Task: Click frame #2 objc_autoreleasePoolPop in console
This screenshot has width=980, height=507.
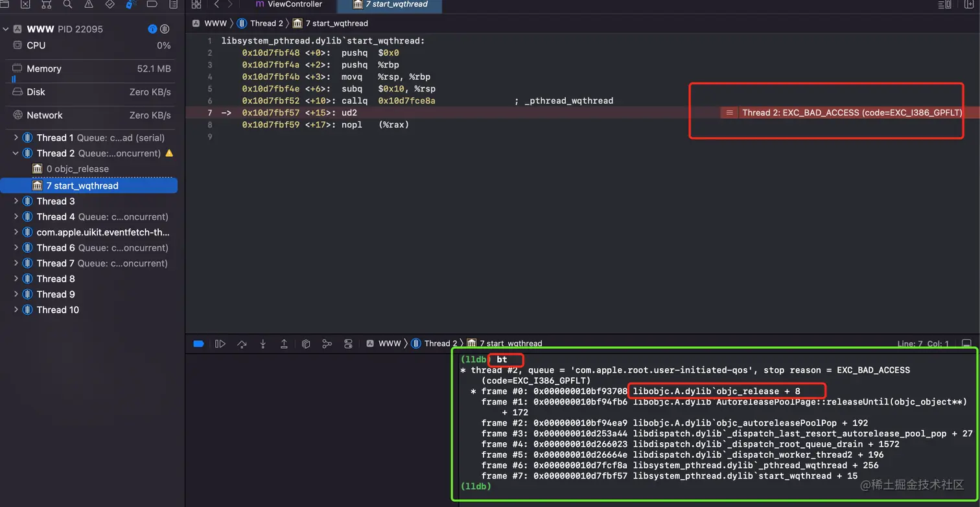Action: point(675,423)
